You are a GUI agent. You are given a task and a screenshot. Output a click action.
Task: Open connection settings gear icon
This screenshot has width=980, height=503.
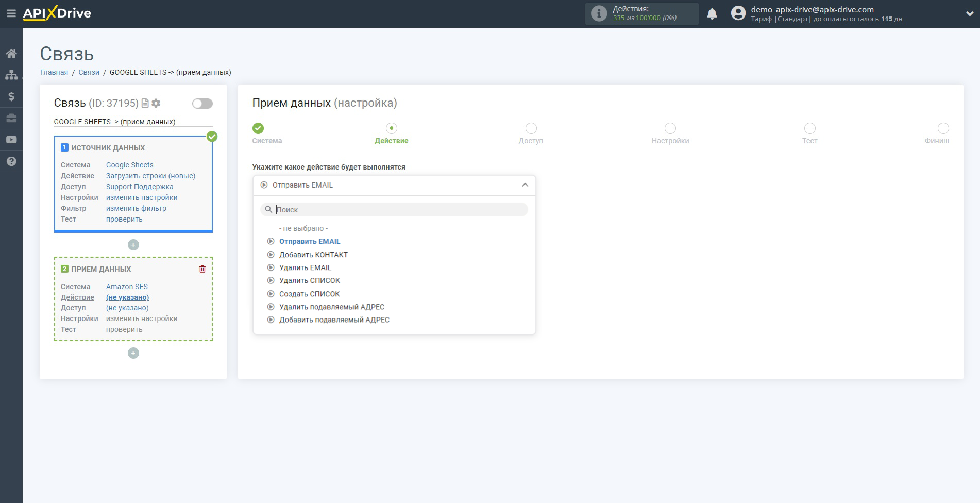(156, 103)
